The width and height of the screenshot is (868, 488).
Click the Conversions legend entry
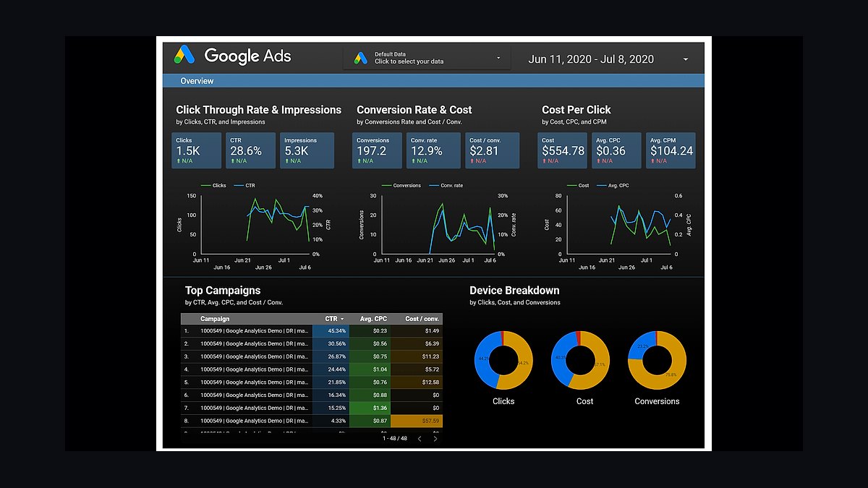pos(401,186)
